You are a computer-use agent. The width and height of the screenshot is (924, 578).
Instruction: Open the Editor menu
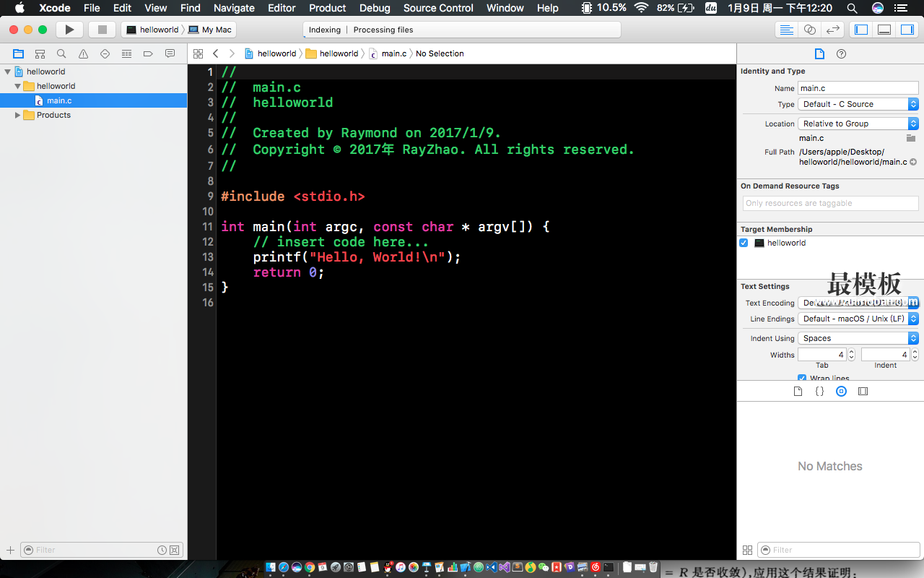click(282, 8)
